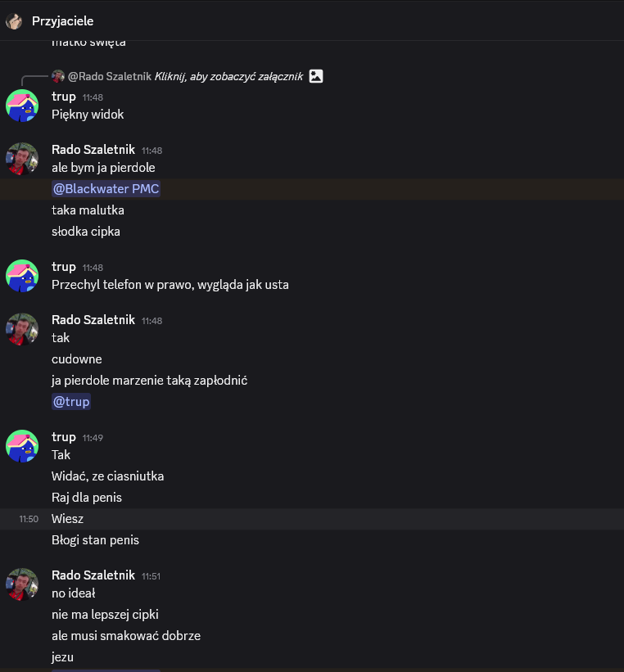Click the Przyjaciele group avatar in header
The width and height of the screenshot is (624, 672).
click(x=14, y=21)
